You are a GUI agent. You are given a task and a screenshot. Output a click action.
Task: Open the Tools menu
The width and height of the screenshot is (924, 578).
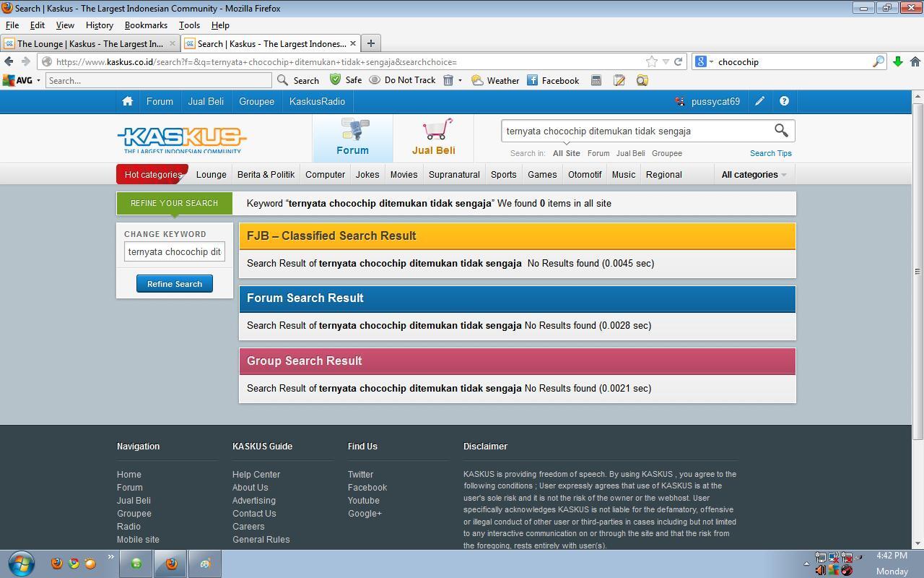pos(189,25)
